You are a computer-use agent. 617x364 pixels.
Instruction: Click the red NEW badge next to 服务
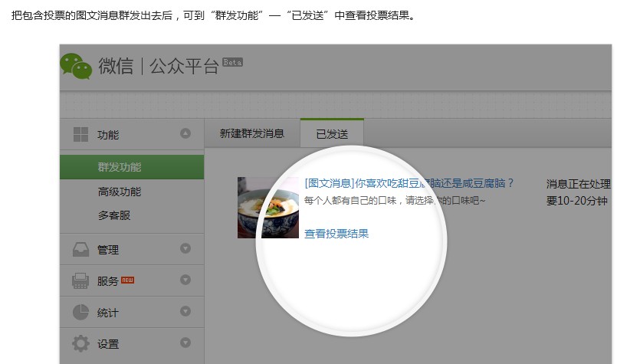point(127,280)
